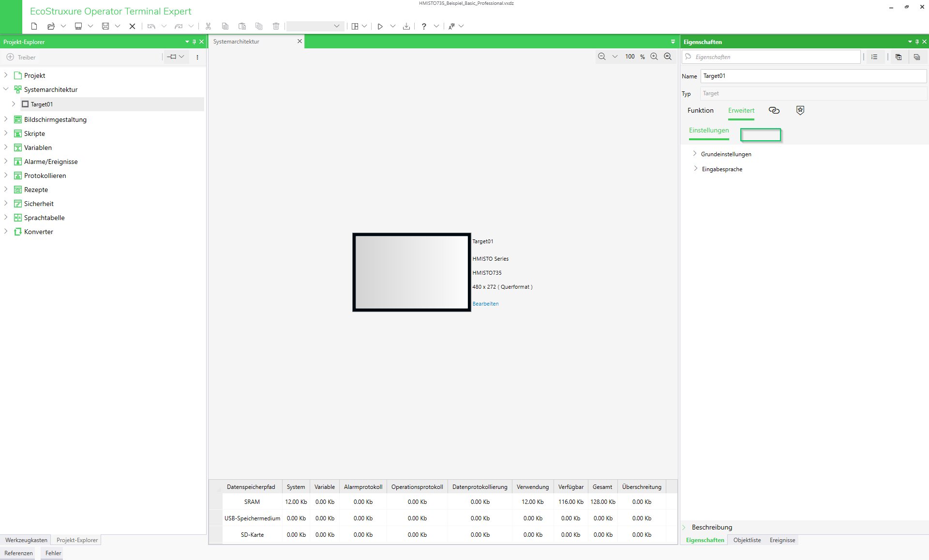Pin the Projekt-Explorer panel
The width and height of the screenshot is (929, 560).
click(x=195, y=42)
